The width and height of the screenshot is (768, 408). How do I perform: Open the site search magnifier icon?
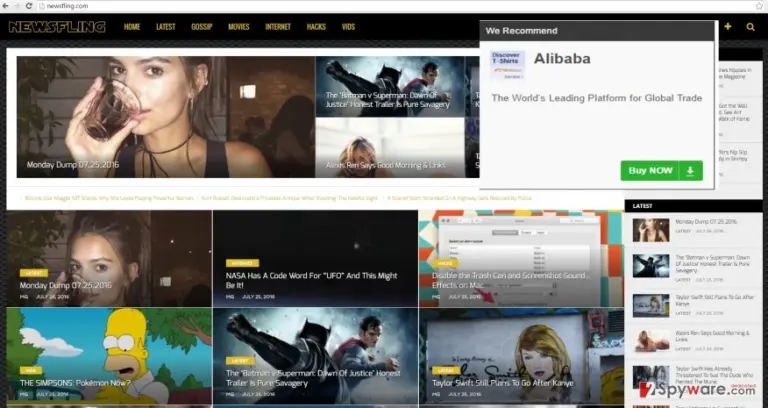coord(750,27)
